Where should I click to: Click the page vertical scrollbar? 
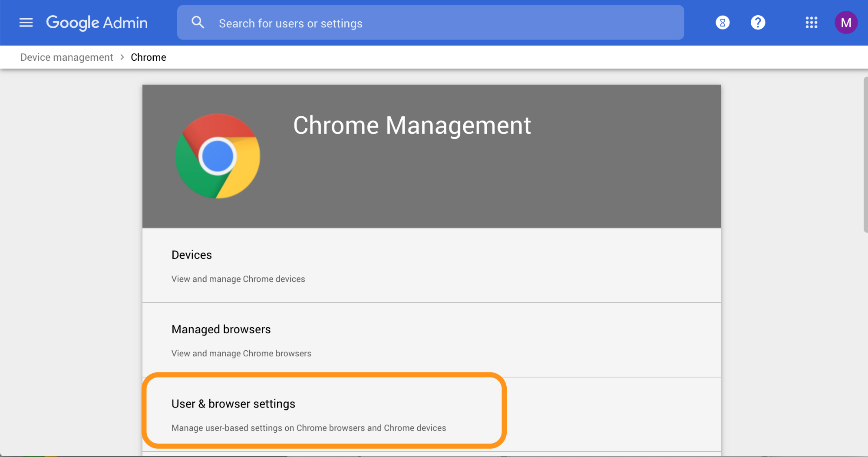coord(865,155)
